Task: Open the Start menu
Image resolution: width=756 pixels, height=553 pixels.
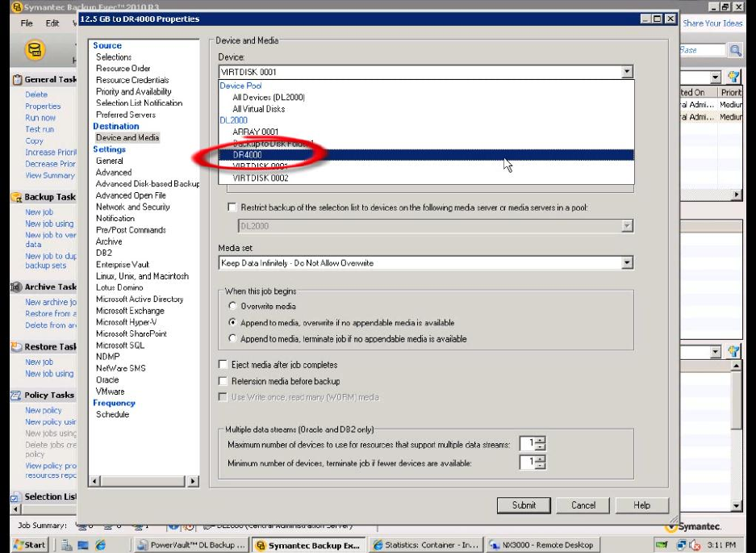Action: click(30, 545)
